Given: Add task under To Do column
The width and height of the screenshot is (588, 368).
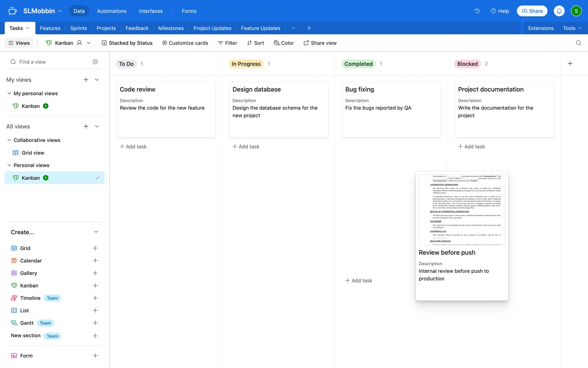Looking at the screenshot, I should click(133, 147).
